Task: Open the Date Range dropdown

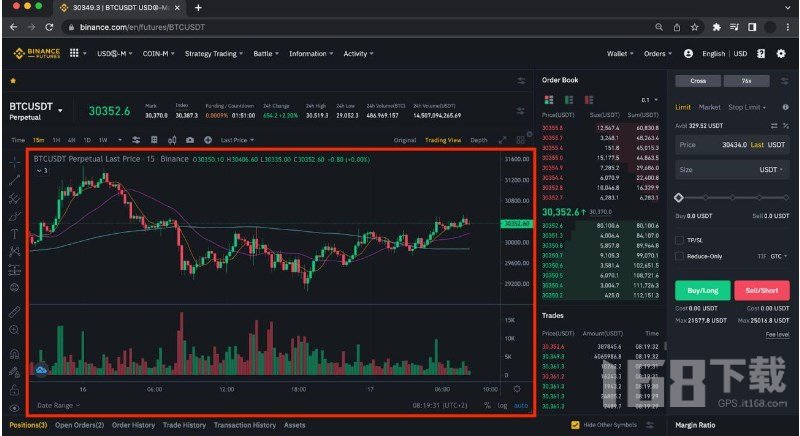Action: (x=59, y=405)
